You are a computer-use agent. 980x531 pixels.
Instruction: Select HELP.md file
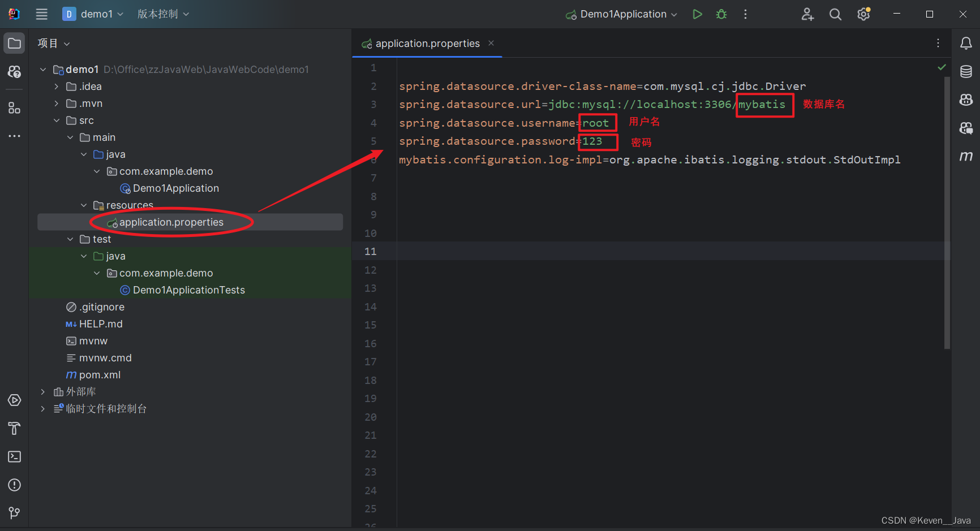click(94, 324)
